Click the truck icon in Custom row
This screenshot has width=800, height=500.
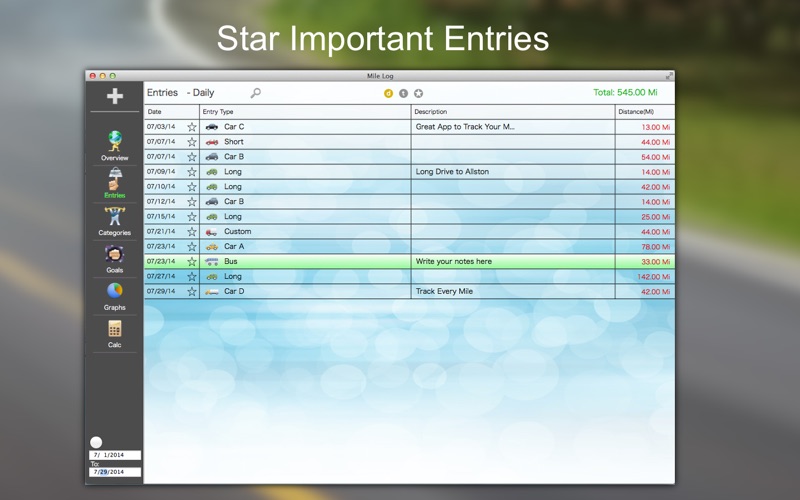212,232
